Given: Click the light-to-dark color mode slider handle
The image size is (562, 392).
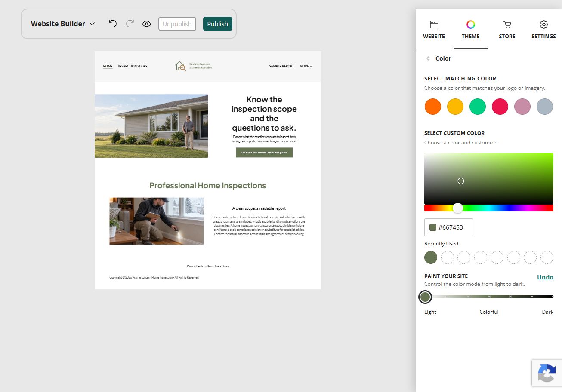Looking at the screenshot, I should [425, 297].
